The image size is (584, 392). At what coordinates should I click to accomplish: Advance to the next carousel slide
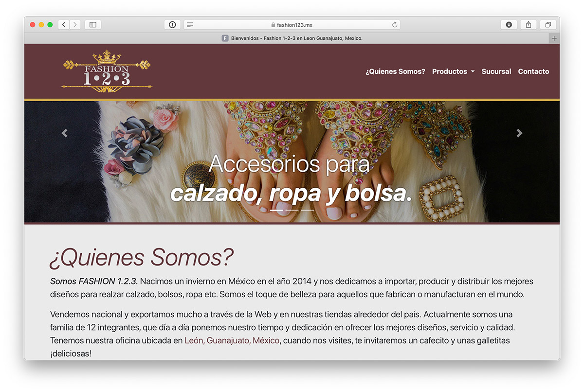tap(519, 133)
